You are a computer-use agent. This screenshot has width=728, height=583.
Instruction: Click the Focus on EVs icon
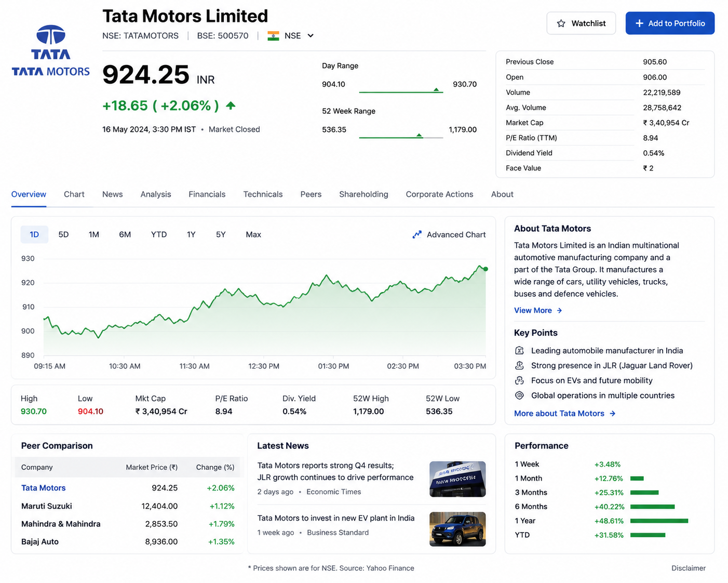pos(519,380)
